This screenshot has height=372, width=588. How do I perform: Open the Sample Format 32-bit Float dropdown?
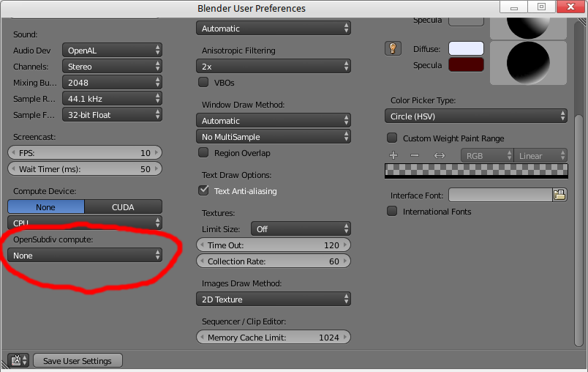pos(112,115)
